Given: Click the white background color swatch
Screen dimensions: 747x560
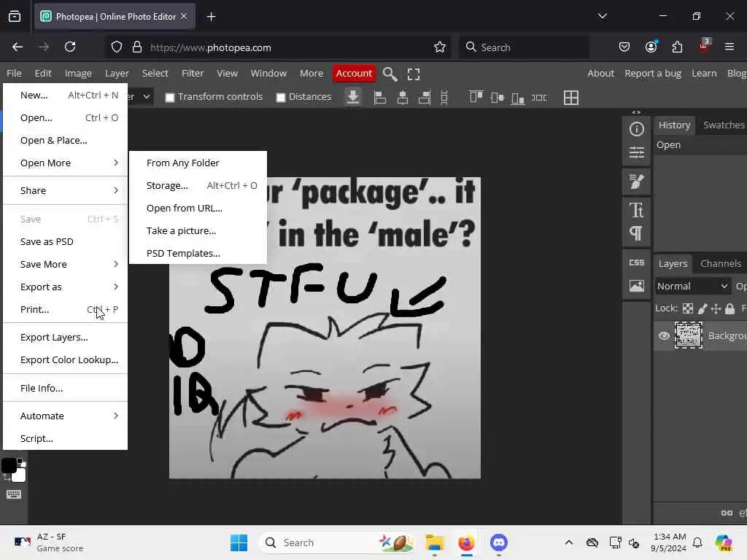Looking at the screenshot, I should pos(20,475).
